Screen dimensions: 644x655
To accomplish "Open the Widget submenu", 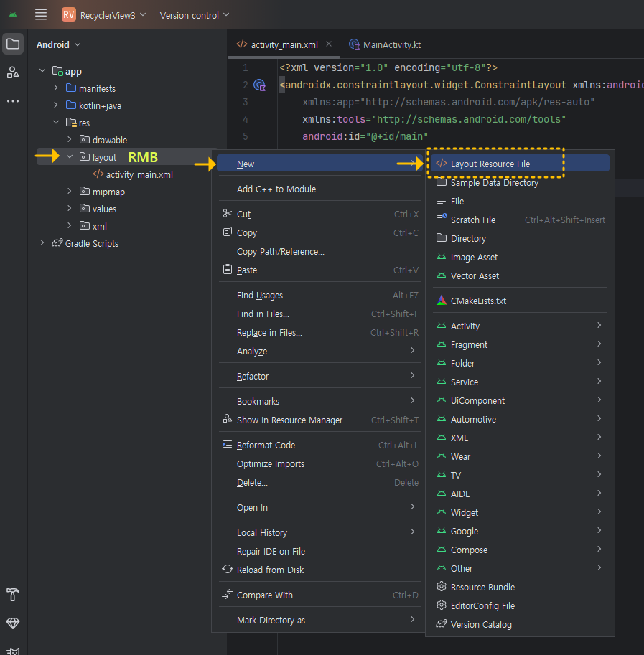I will click(x=520, y=512).
